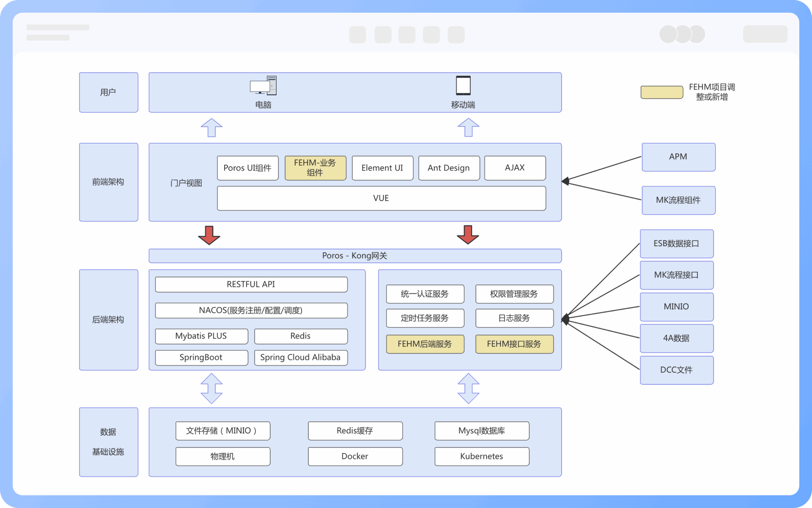The height and width of the screenshot is (508, 812).
Task: Select the Poros - Kong网关 bar
Action: tap(355, 256)
